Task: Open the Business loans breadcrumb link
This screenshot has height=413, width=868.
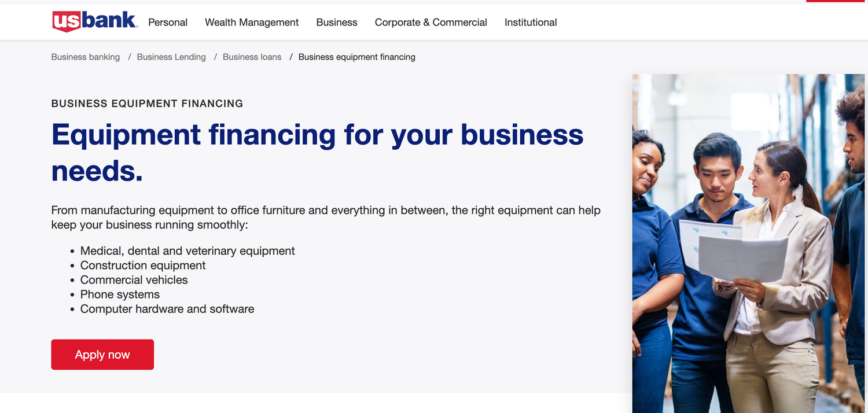Action: pyautogui.click(x=252, y=57)
